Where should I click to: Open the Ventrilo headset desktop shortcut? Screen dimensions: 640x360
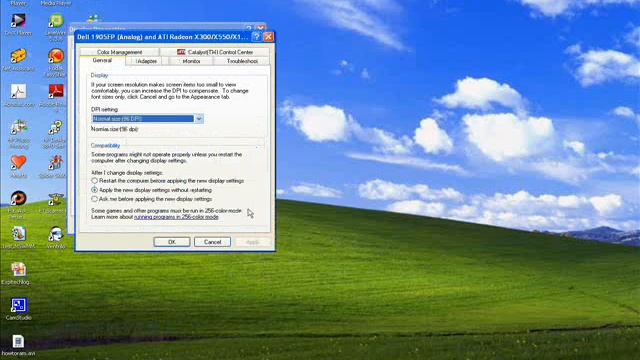[x=56, y=234]
